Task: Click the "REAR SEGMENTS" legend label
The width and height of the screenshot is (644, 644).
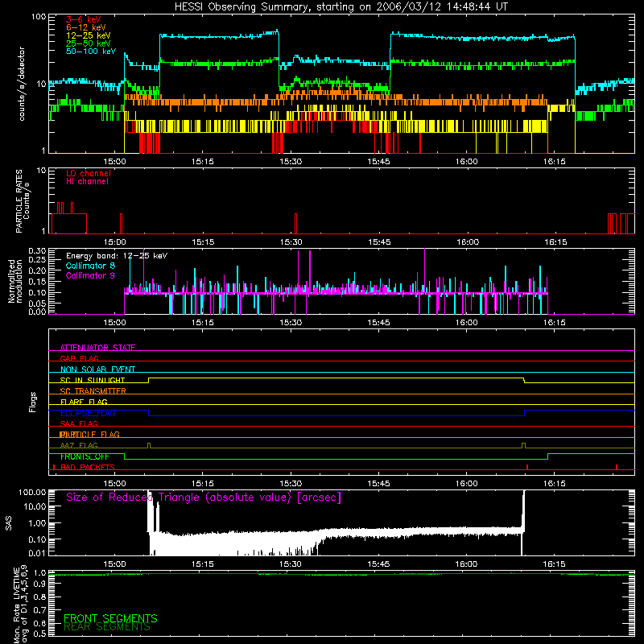Action: coord(107,627)
